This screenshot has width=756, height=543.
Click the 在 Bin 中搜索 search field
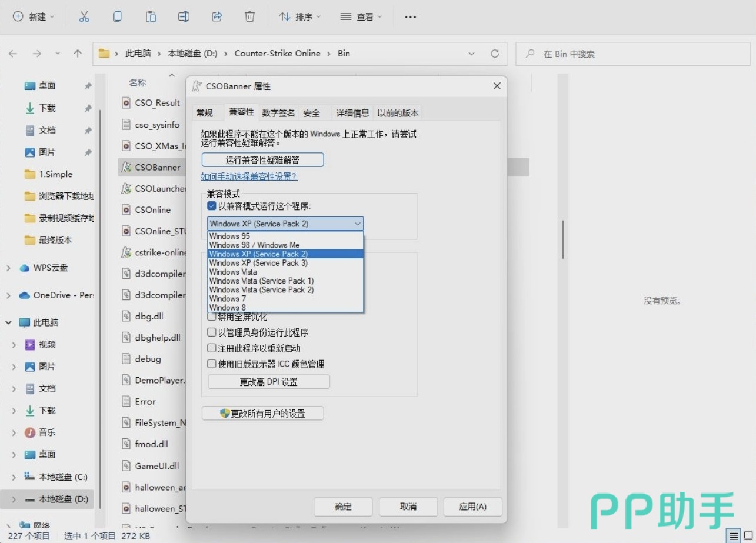pos(634,54)
